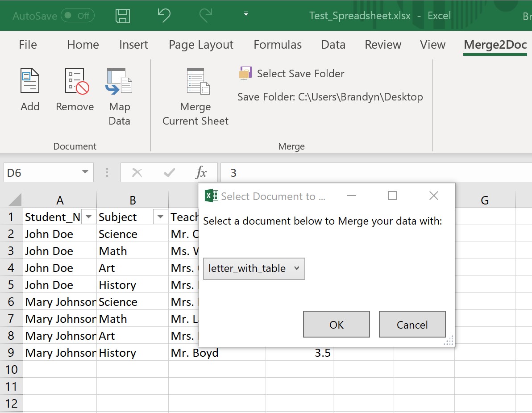Click the formula bar containing 3

(376, 173)
